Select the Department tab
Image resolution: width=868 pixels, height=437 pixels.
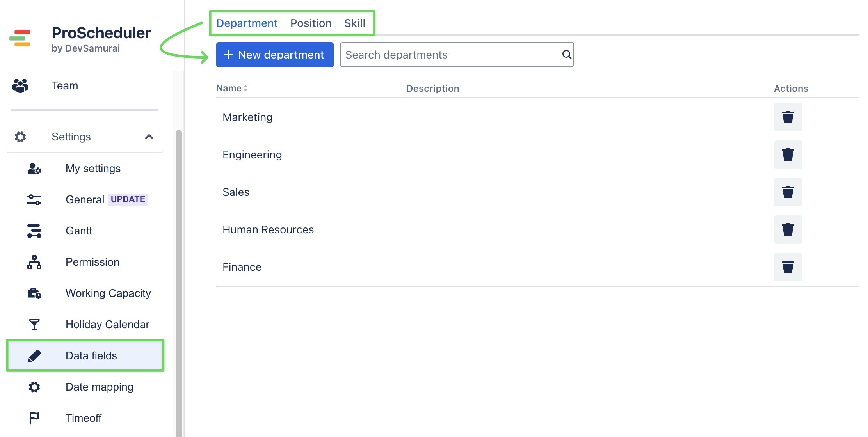click(x=247, y=23)
